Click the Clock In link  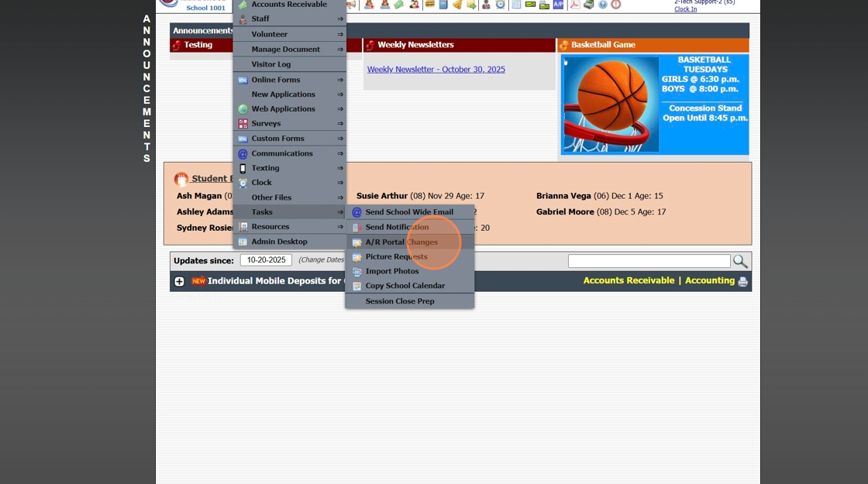pyautogui.click(x=685, y=9)
